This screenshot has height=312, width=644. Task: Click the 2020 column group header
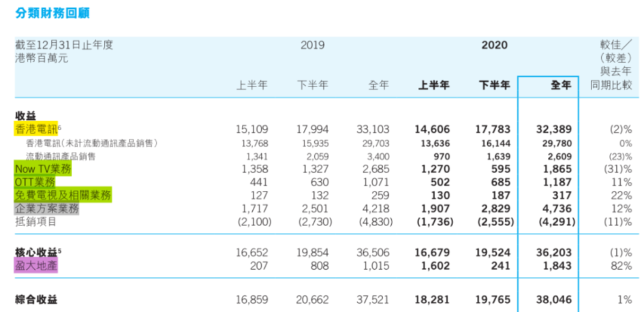tap(494, 45)
